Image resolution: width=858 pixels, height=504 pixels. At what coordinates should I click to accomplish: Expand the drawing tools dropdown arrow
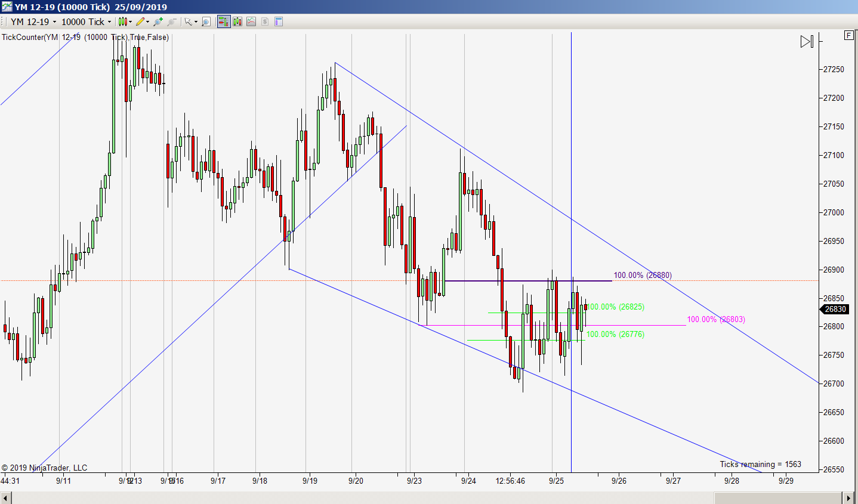pyautogui.click(x=148, y=22)
